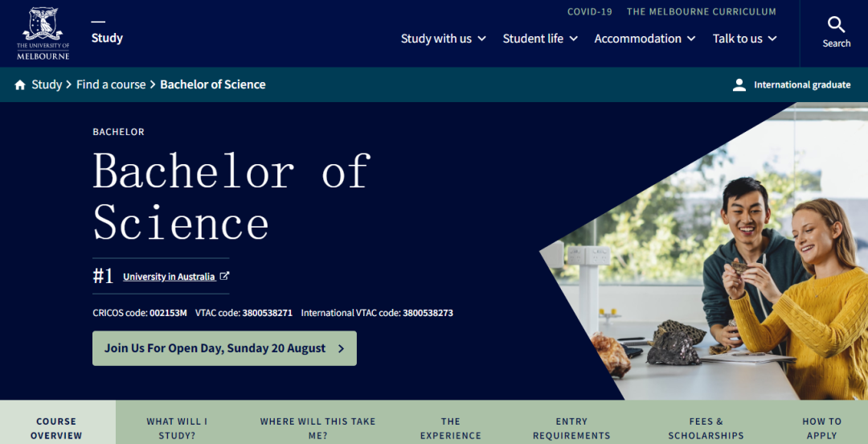Click the home icon in breadcrumb

(20, 85)
